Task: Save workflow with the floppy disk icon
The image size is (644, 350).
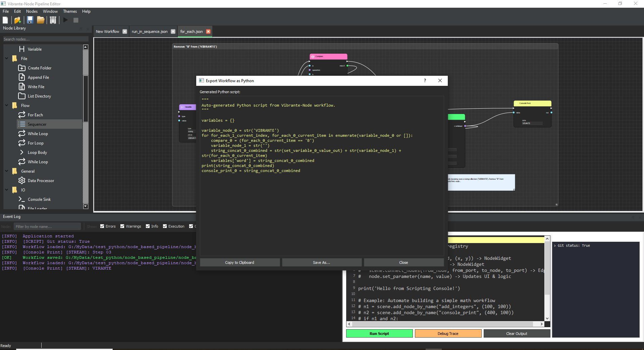Action: pyautogui.click(x=30, y=20)
